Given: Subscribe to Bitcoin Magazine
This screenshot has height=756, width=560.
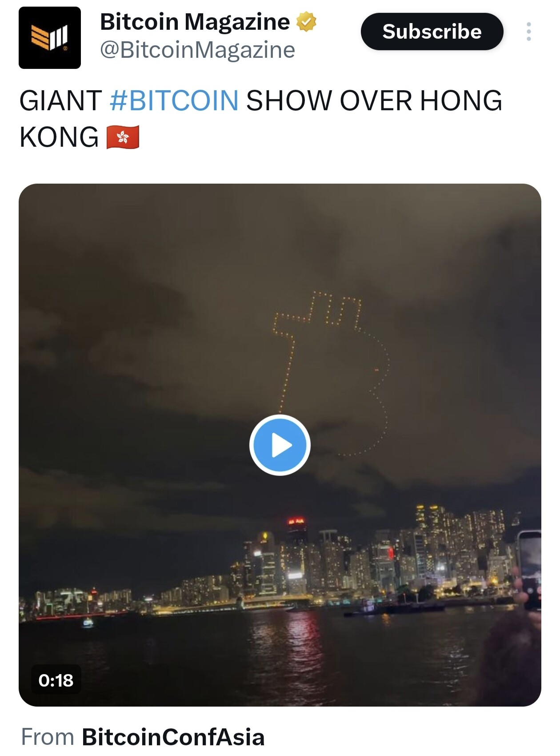Looking at the screenshot, I should (x=432, y=32).
